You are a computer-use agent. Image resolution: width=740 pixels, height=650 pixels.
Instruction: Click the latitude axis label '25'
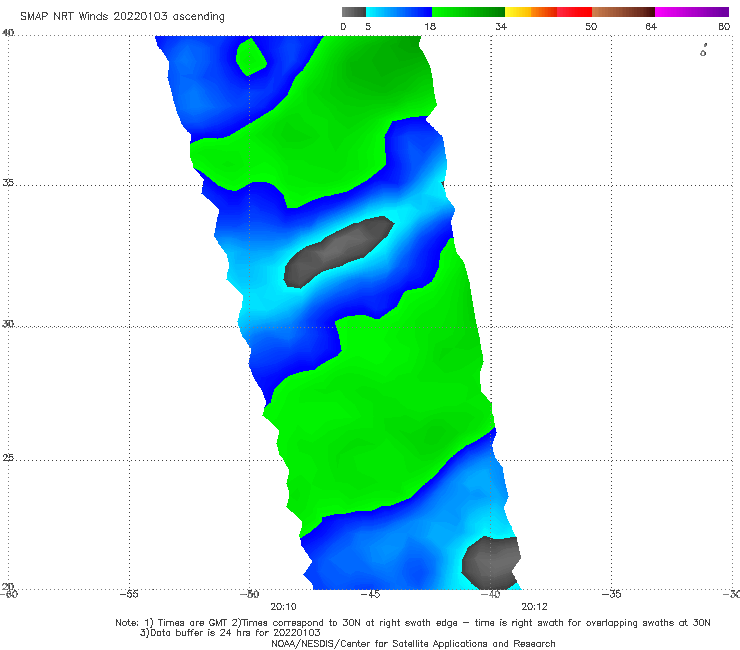[8, 458]
